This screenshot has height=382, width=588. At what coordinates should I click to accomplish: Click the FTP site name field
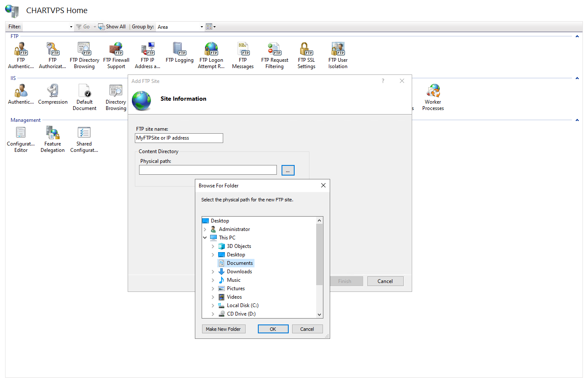click(179, 138)
